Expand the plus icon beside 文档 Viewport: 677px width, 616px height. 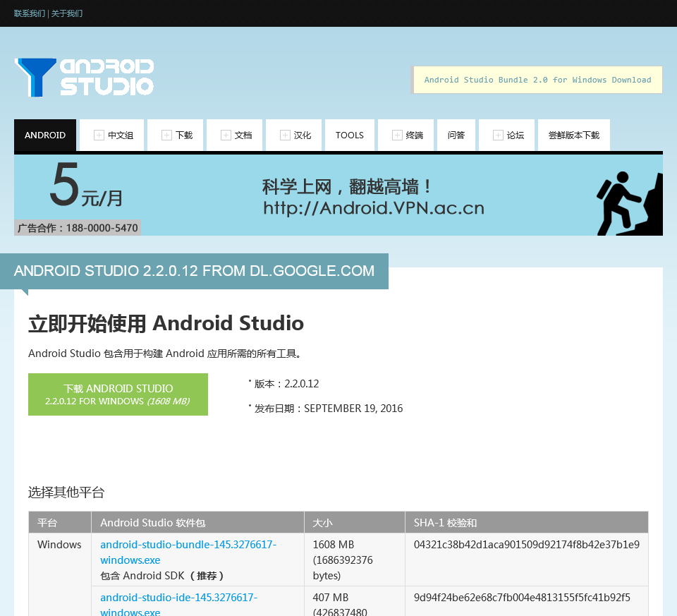[226, 135]
